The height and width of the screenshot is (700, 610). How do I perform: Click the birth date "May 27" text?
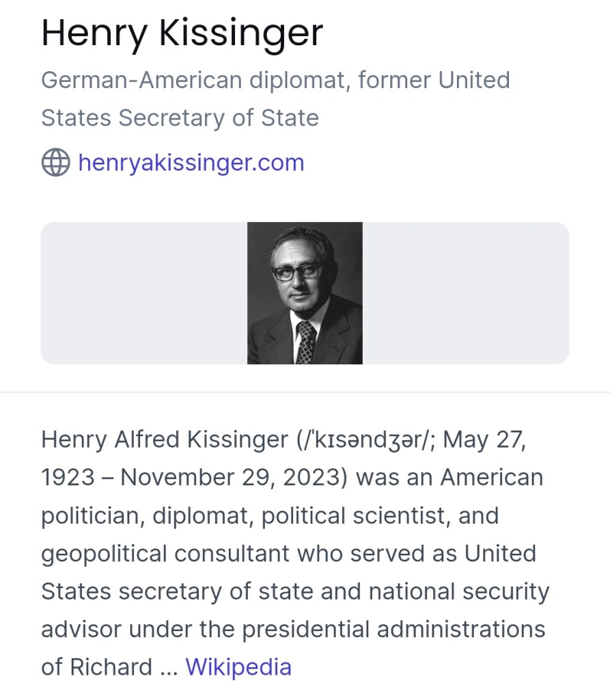484,439
